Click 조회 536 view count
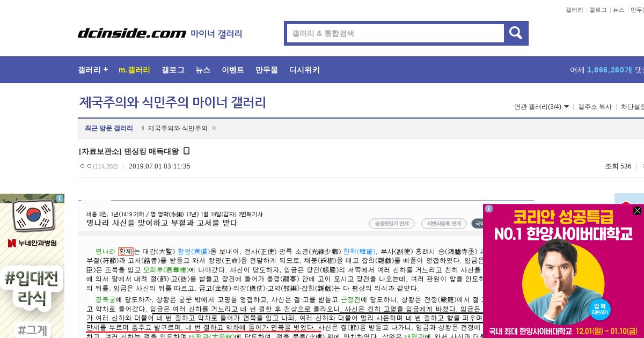The image size is (644, 338). point(618,166)
